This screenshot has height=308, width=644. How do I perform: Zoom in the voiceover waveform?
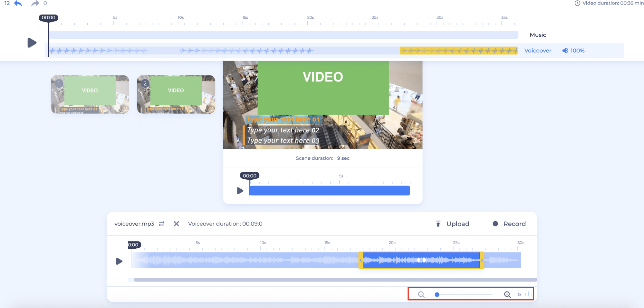tap(507, 294)
